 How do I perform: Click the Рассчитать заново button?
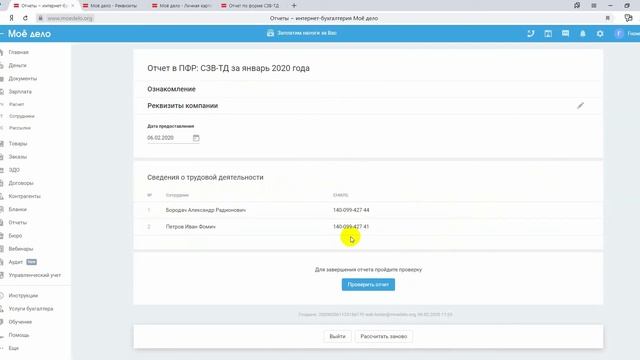pos(384,336)
